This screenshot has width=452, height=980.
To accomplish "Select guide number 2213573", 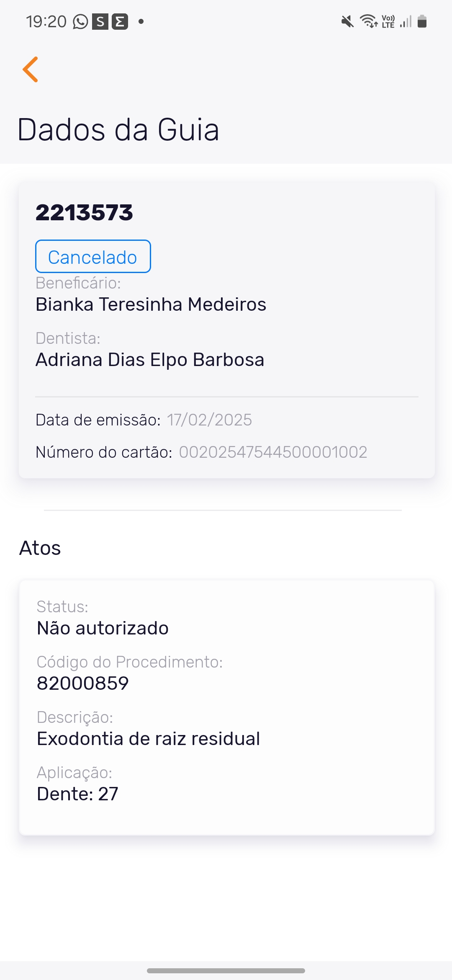I will 84,212.
